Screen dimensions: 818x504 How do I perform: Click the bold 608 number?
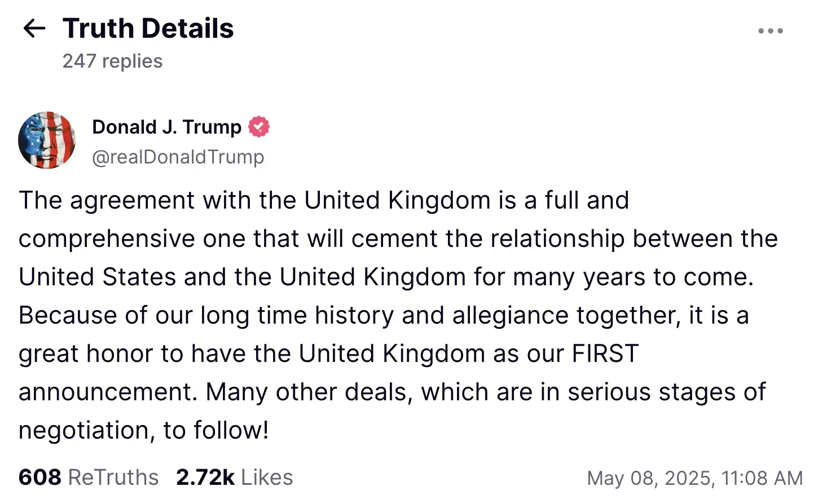pos(39,478)
